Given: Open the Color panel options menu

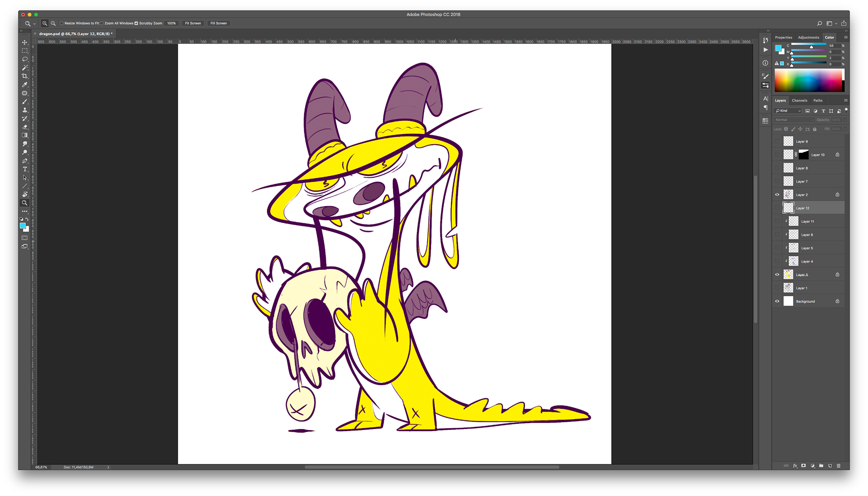Looking at the screenshot, I should [x=845, y=38].
